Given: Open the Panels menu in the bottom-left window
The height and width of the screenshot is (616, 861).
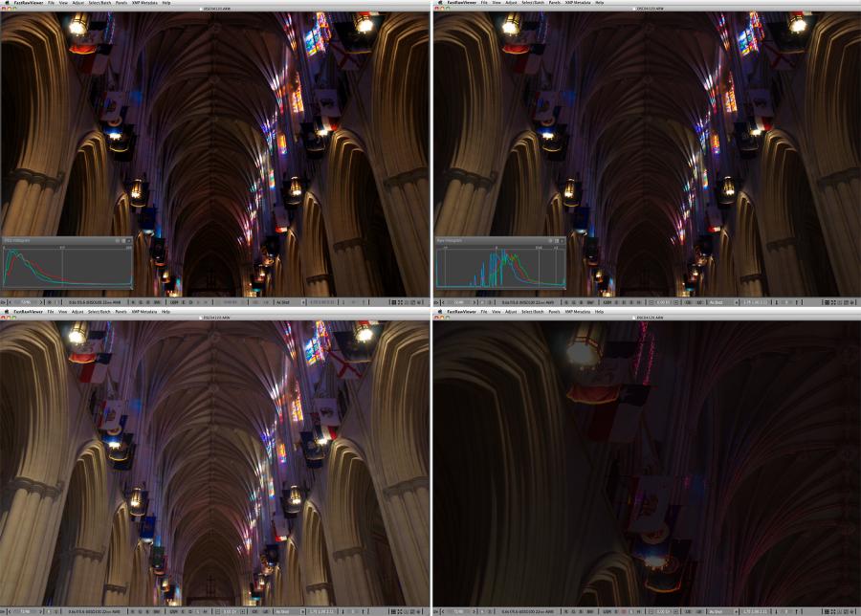Looking at the screenshot, I should [121, 311].
